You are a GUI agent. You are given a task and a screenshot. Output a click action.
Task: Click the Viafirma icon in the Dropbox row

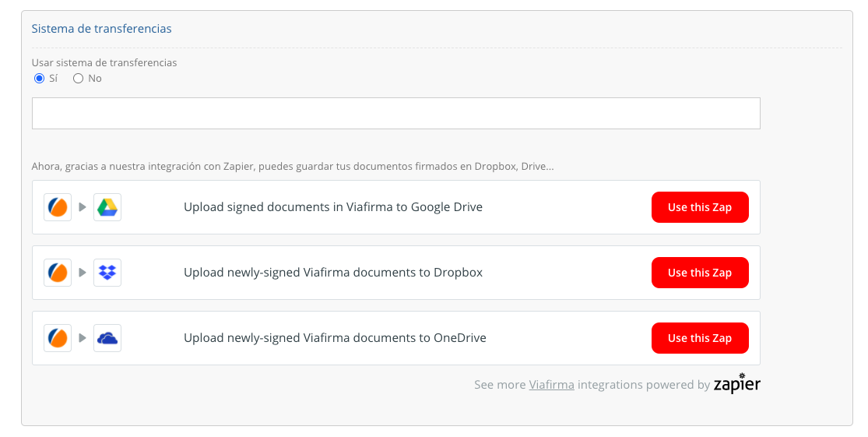tap(58, 273)
